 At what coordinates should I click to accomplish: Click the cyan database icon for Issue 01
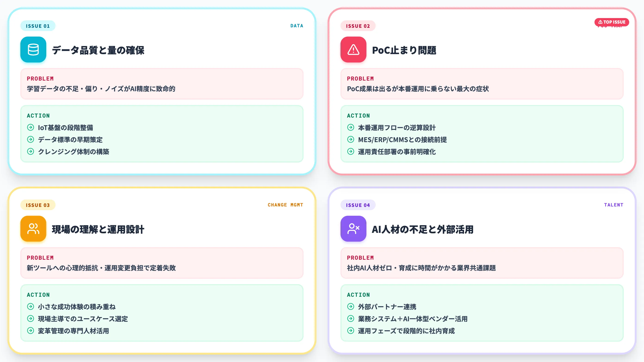[33, 50]
